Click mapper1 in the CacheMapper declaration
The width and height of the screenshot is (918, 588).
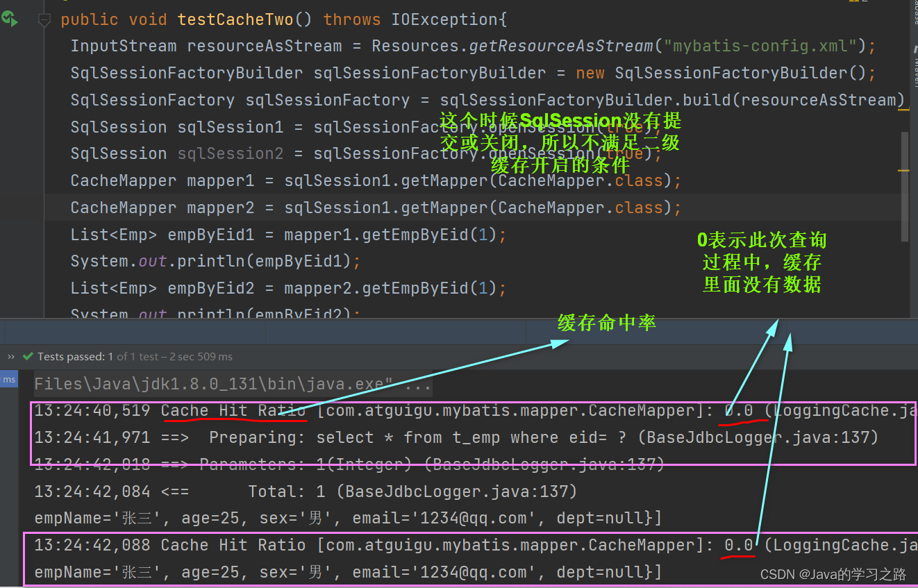coord(221,180)
